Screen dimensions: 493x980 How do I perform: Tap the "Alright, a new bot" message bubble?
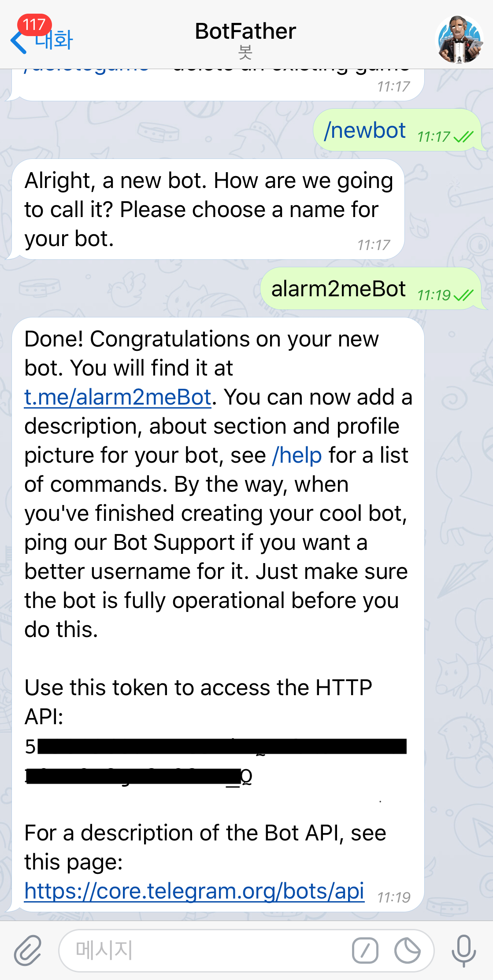point(208,209)
